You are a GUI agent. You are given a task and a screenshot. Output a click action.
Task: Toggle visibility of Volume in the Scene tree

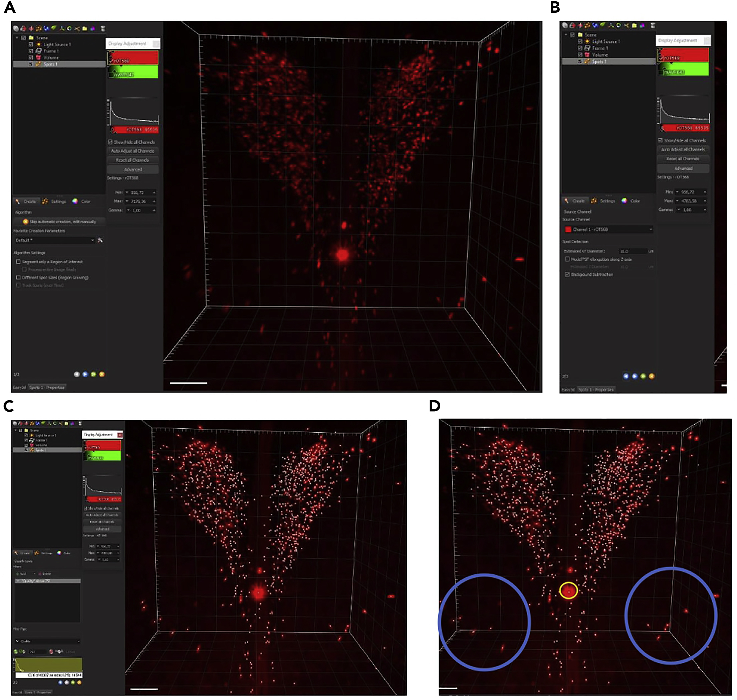pos(31,57)
